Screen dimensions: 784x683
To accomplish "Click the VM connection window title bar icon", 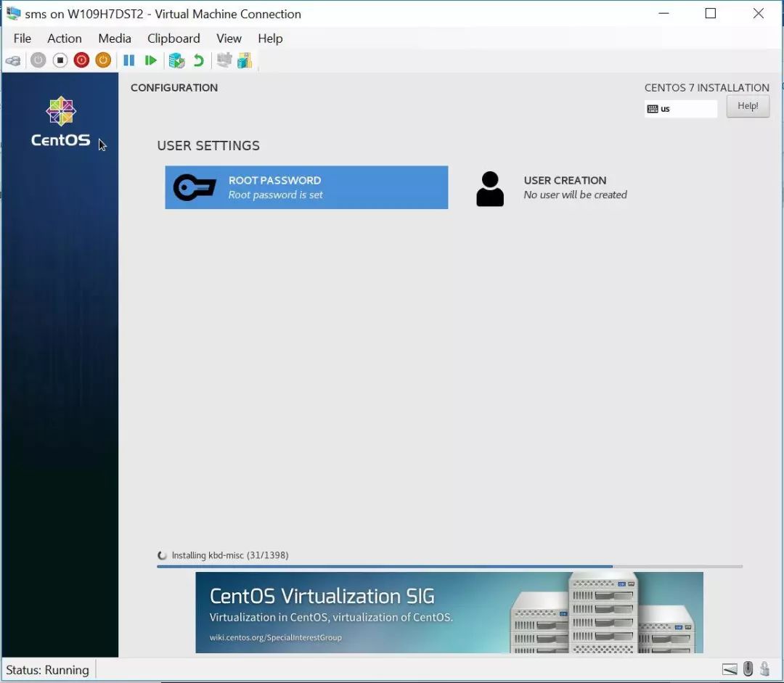I will tap(14, 14).
